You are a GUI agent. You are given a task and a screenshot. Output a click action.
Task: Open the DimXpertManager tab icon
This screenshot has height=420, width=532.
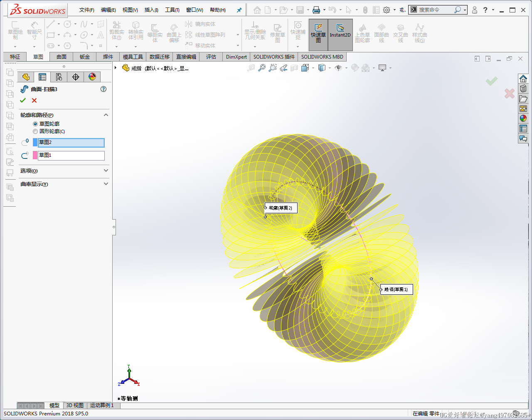[x=76, y=77]
